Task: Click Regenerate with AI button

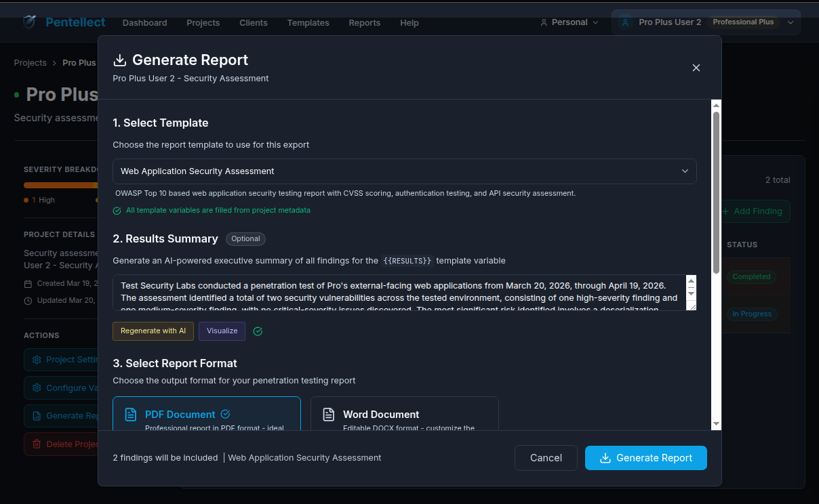Action: click(153, 331)
